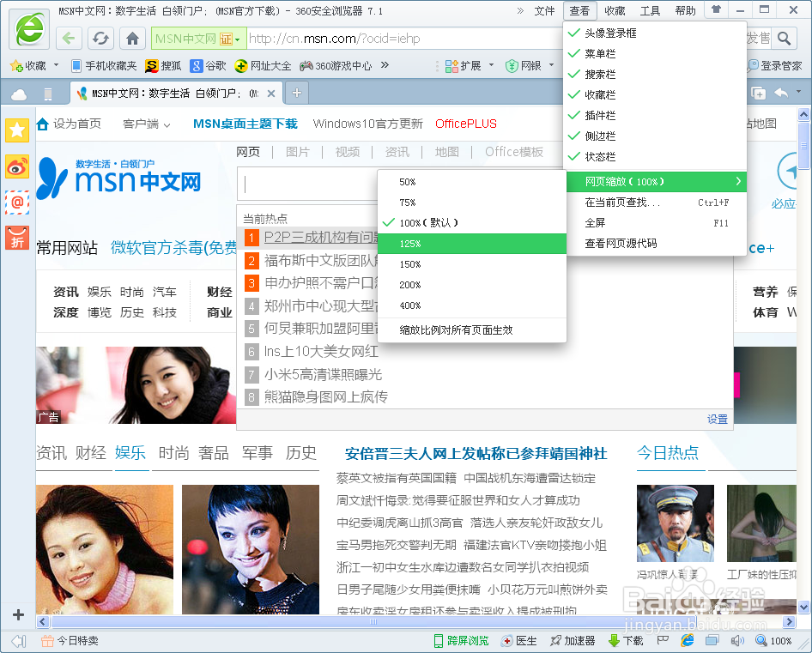
Task: Click the undo closed tab arrow icon
Action: click(781, 93)
